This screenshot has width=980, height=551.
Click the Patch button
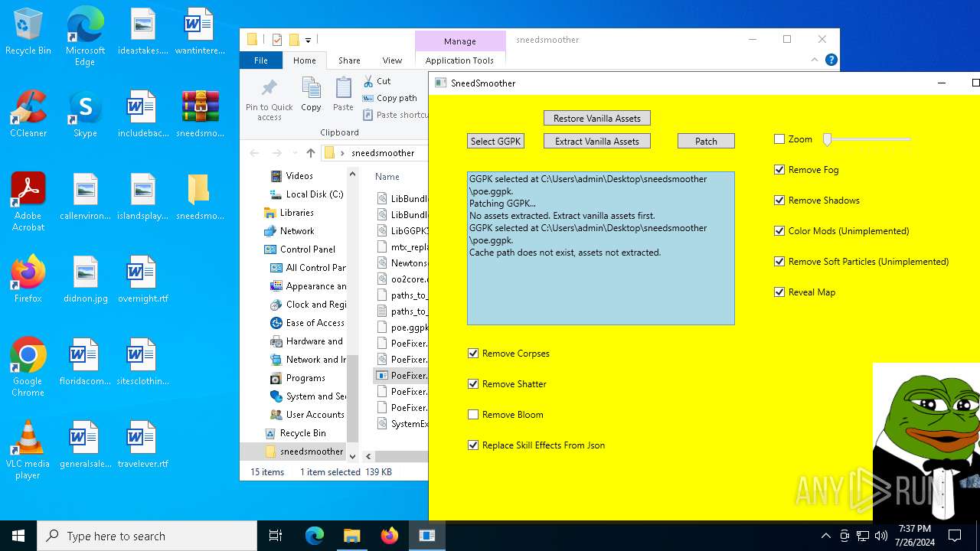706,141
